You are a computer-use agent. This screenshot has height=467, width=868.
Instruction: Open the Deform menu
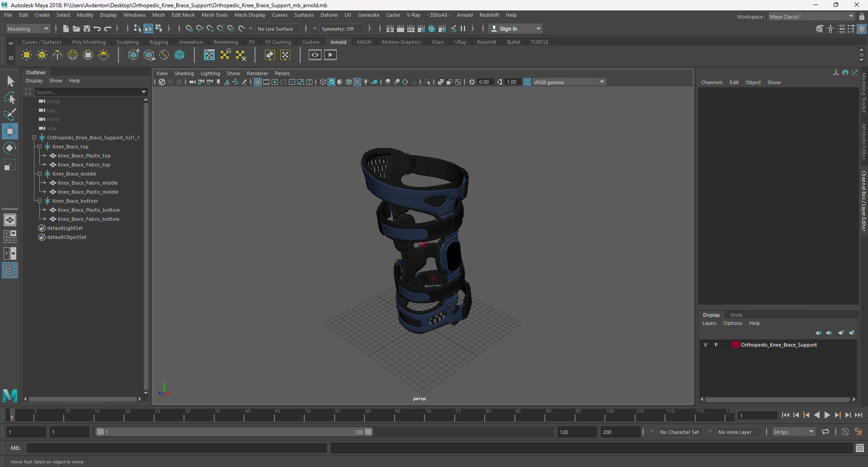(x=329, y=15)
